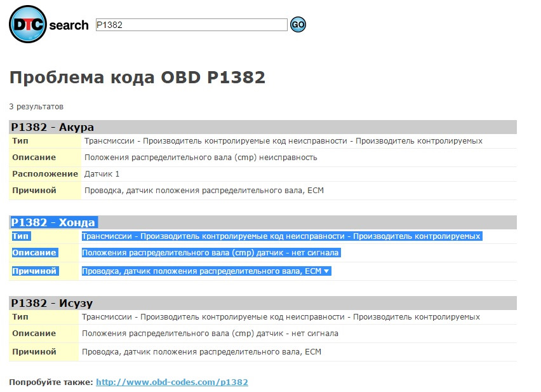Click the "Попробуйте также:" label
The width and height of the screenshot is (541, 392).
point(51,382)
